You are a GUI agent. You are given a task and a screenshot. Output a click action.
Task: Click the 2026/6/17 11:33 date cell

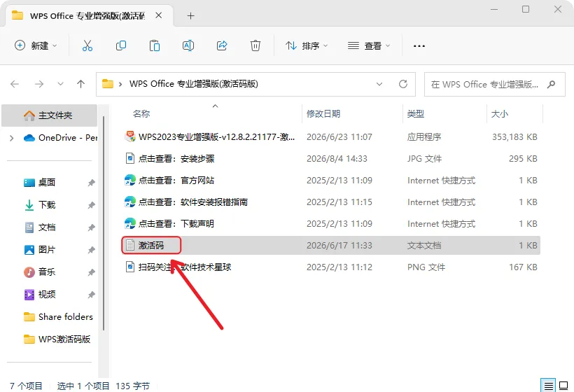click(x=339, y=245)
